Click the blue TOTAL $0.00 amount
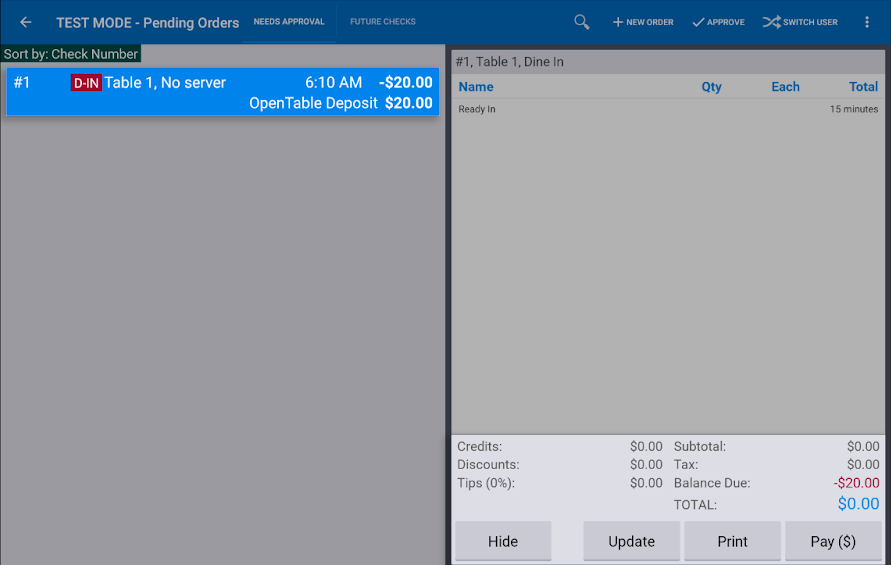Screen dimensions: 891x565 pyautogui.click(x=858, y=504)
